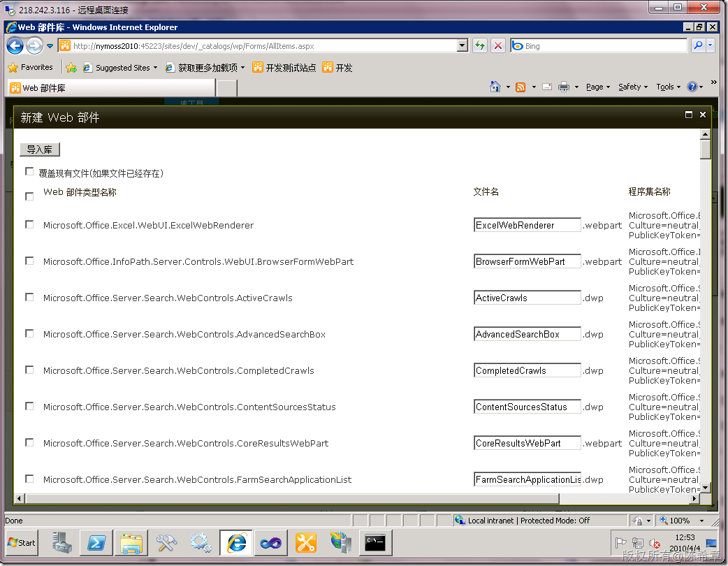This screenshot has height=566, width=728.
Task: Expand the search provider dropdown arrow
Action: [x=711, y=45]
